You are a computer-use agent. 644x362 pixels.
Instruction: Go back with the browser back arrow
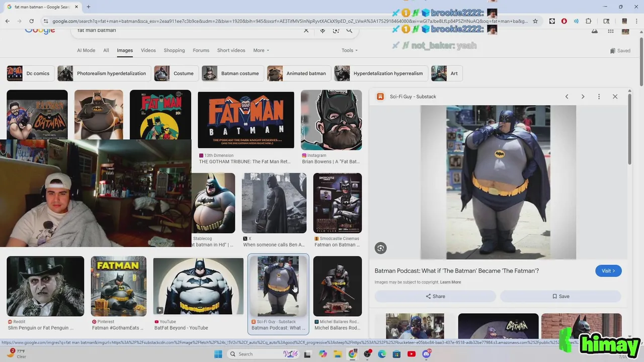(7, 21)
